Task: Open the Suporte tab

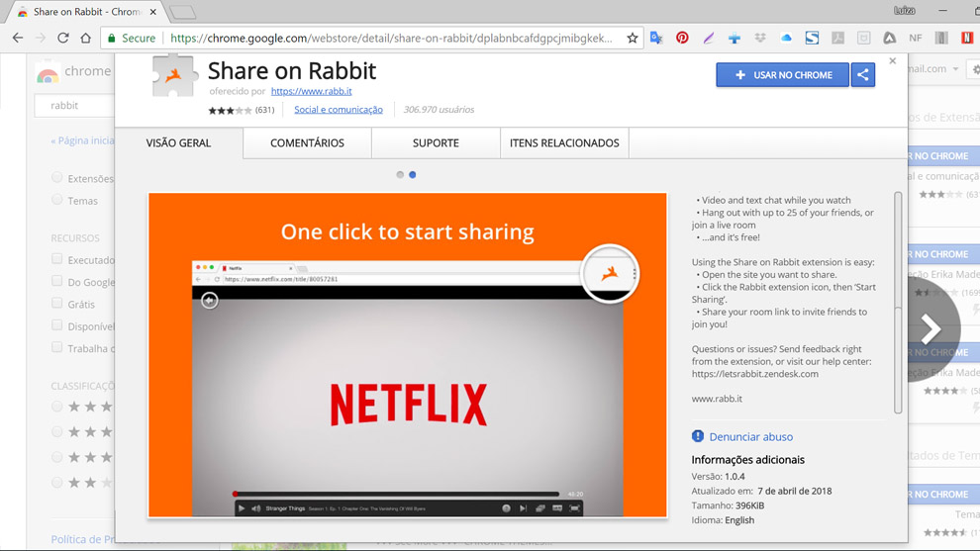Action: point(436,143)
